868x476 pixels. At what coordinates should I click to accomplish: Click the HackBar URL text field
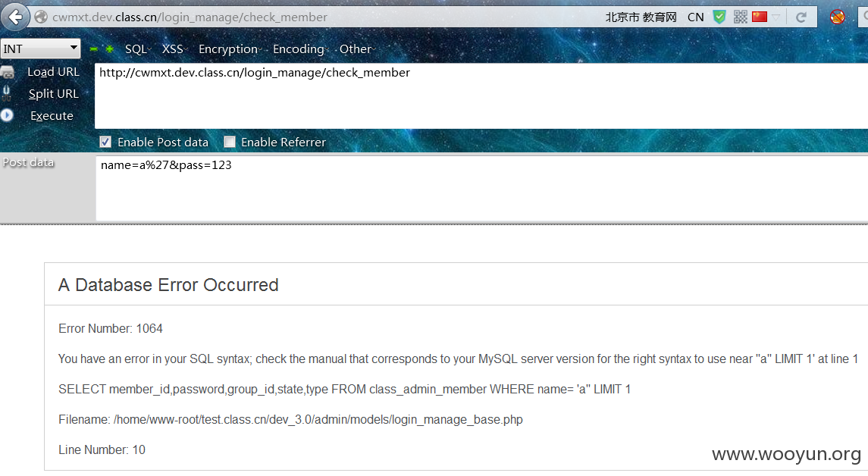click(481, 96)
